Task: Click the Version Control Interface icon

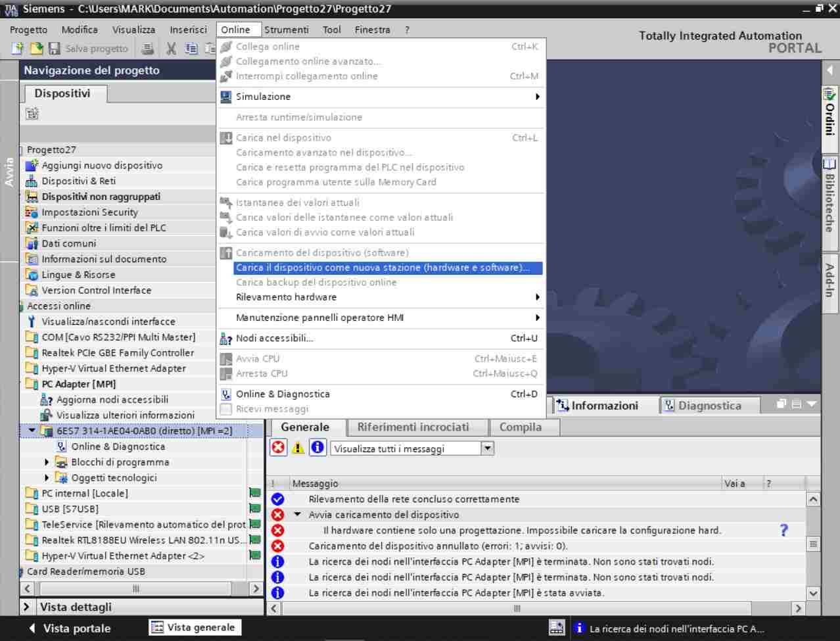Action: coord(32,290)
